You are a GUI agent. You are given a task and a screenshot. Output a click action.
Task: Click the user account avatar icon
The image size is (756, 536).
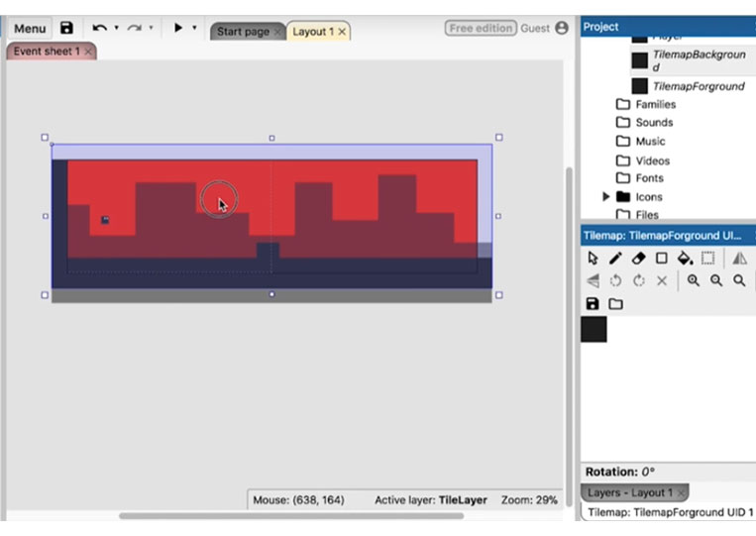[562, 28]
